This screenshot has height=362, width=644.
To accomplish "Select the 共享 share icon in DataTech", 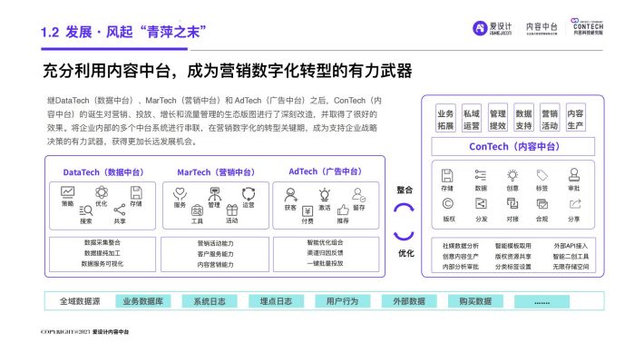I will tap(120, 210).
